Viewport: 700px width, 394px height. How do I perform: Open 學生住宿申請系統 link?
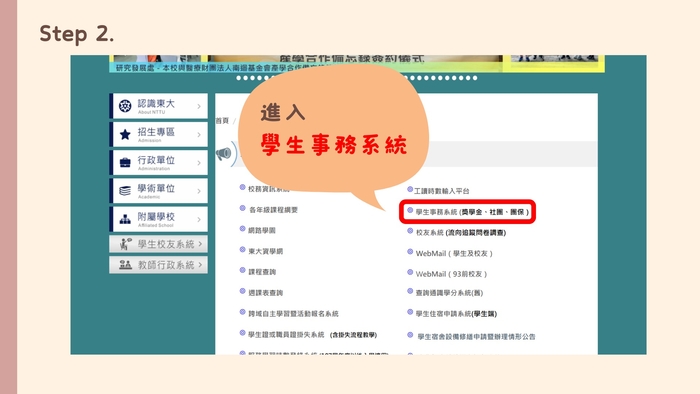tap(456, 314)
